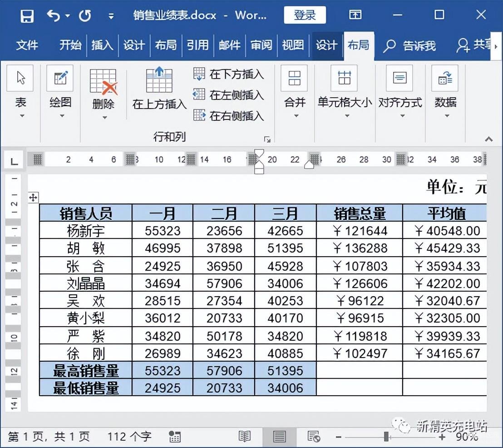Expand the 绘图 group dropdown arrow
Screen dimensions: 503x448
[62, 116]
